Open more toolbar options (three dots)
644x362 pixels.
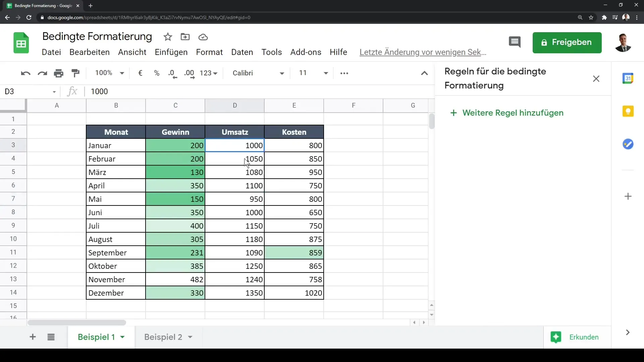344,73
